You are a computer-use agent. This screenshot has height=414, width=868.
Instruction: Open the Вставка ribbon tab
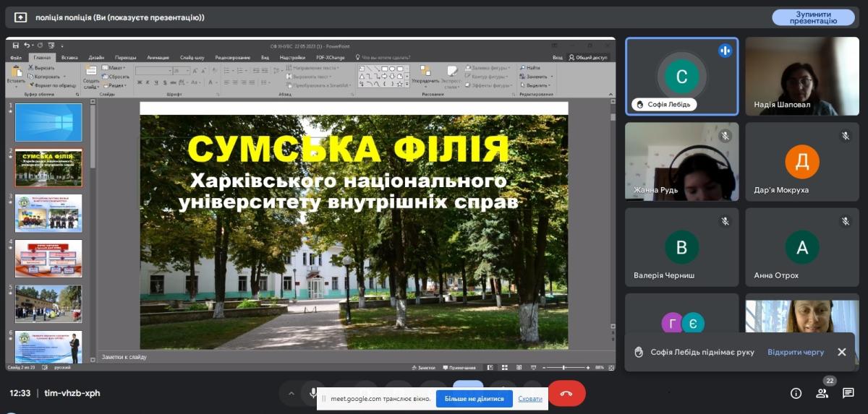coord(69,57)
